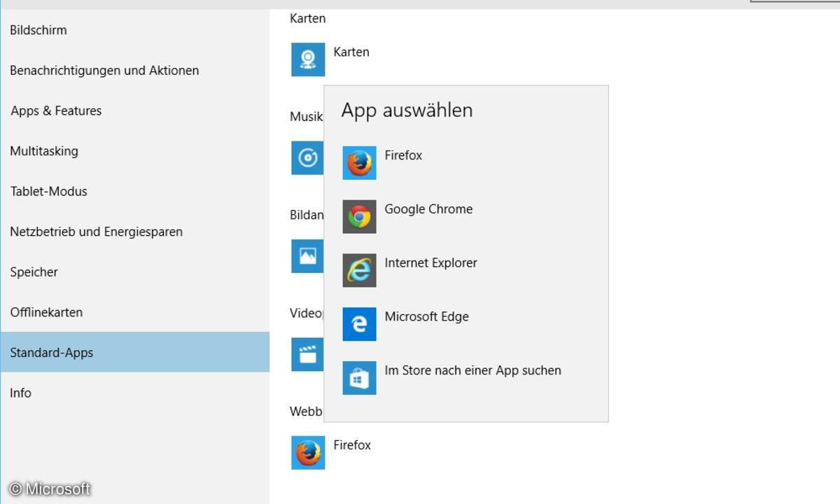
Task: Choose Google Chrome label in the list
Action: pyautogui.click(x=428, y=209)
